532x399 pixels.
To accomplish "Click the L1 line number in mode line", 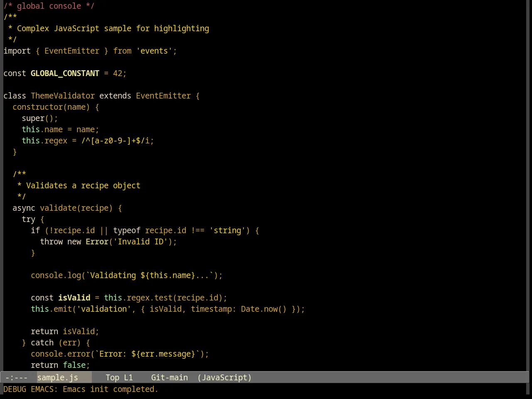I will [128, 377].
